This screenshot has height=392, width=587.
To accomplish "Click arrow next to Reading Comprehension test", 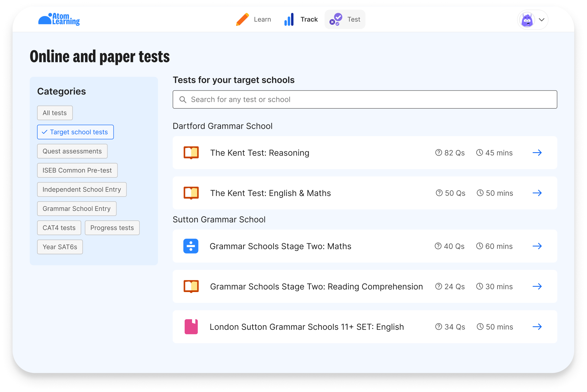I will (537, 286).
